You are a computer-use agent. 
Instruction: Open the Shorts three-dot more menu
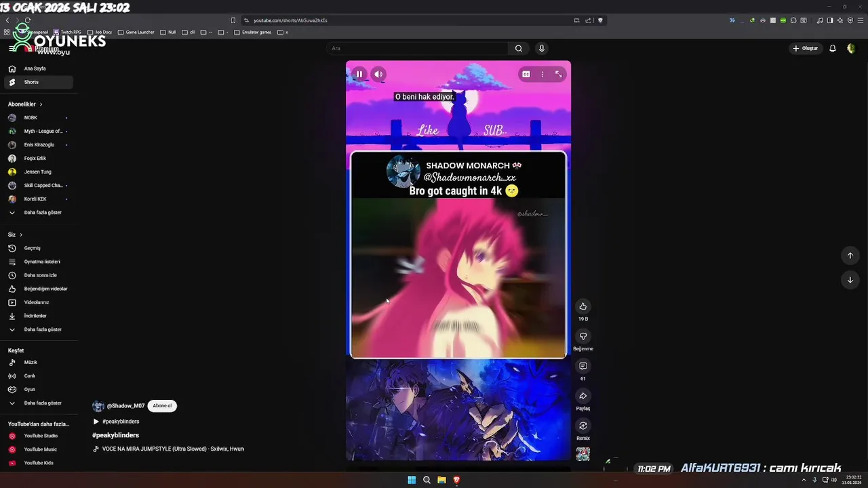click(542, 75)
